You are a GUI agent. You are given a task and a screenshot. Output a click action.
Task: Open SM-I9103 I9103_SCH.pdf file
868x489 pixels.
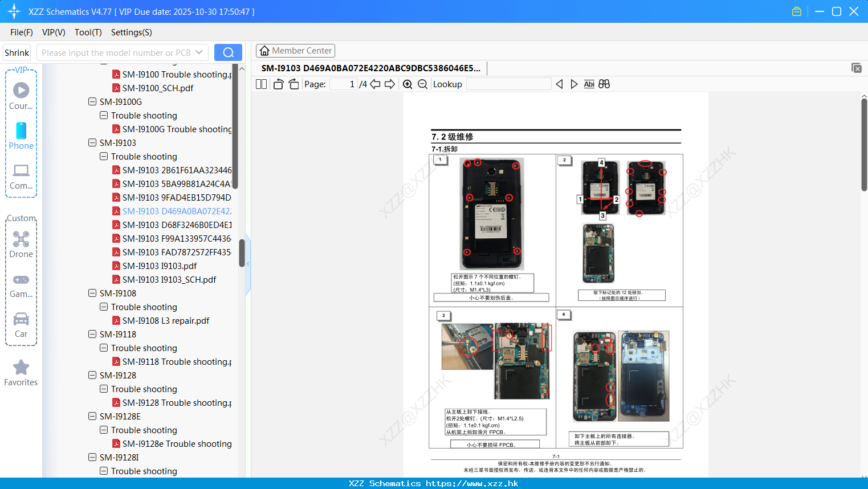(x=169, y=279)
